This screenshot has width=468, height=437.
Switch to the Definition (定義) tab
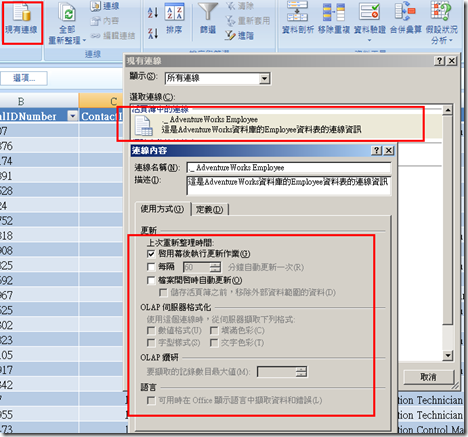point(209,210)
